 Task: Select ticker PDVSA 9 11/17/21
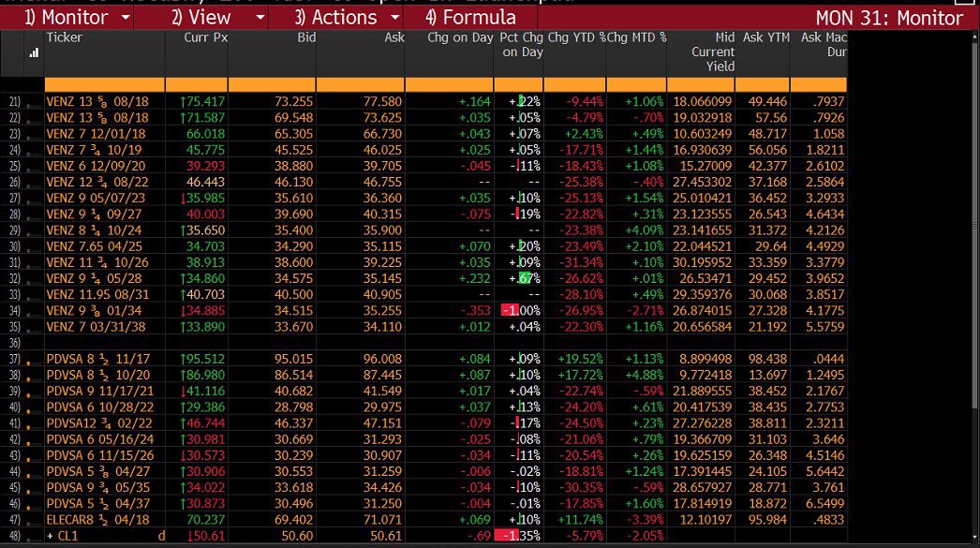point(100,392)
